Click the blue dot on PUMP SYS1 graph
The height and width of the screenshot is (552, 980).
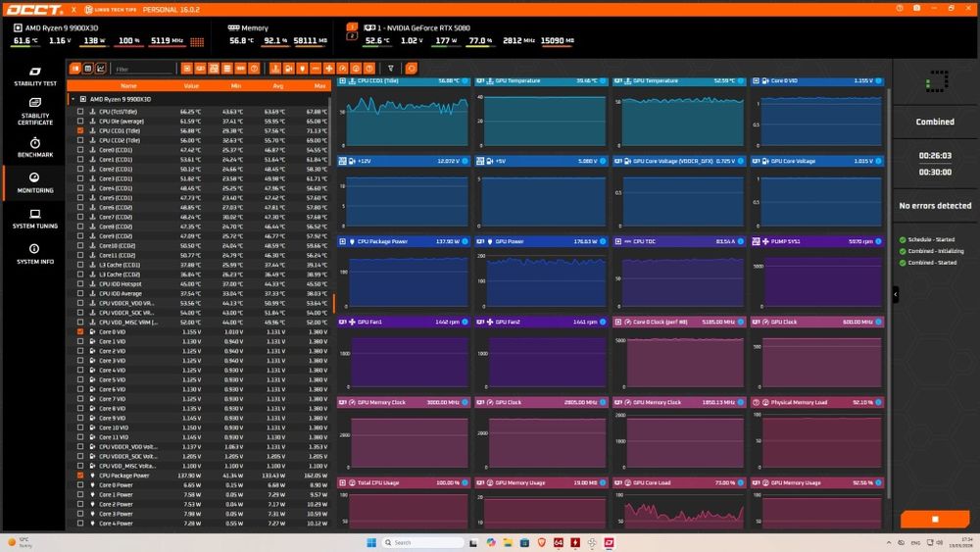pos(879,241)
